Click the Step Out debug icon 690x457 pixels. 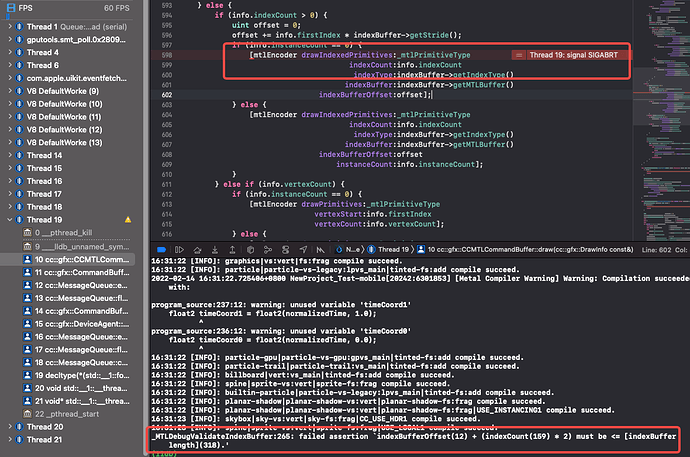point(232,250)
